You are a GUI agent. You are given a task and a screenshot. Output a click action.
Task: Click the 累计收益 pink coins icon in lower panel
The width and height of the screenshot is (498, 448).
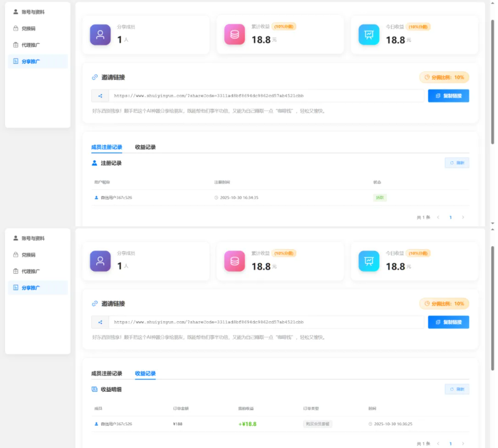[235, 261]
